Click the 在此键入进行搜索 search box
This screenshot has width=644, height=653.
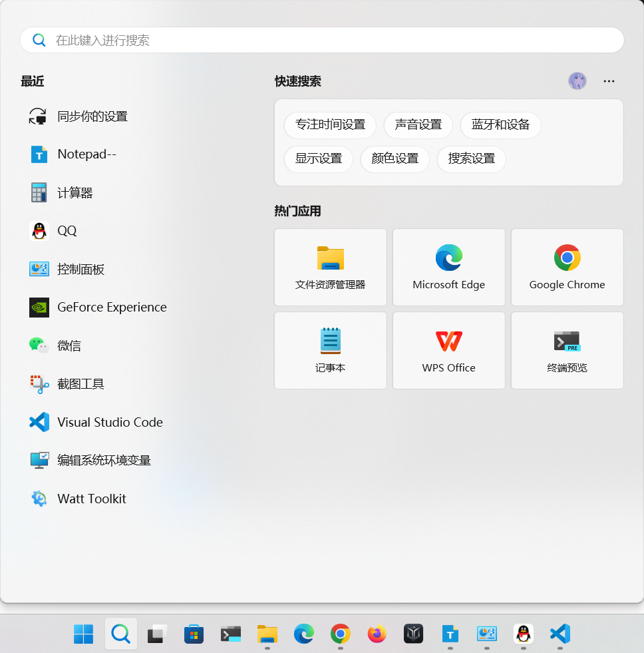321,40
